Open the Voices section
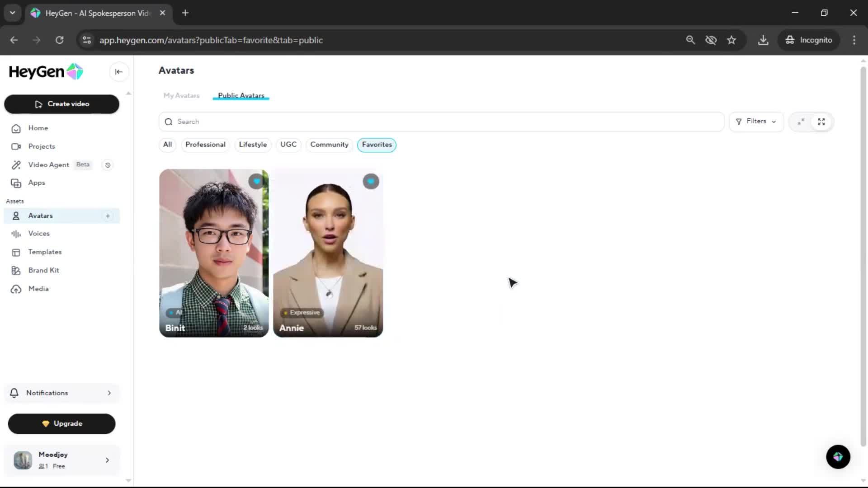The height and width of the screenshot is (488, 868). click(x=39, y=234)
